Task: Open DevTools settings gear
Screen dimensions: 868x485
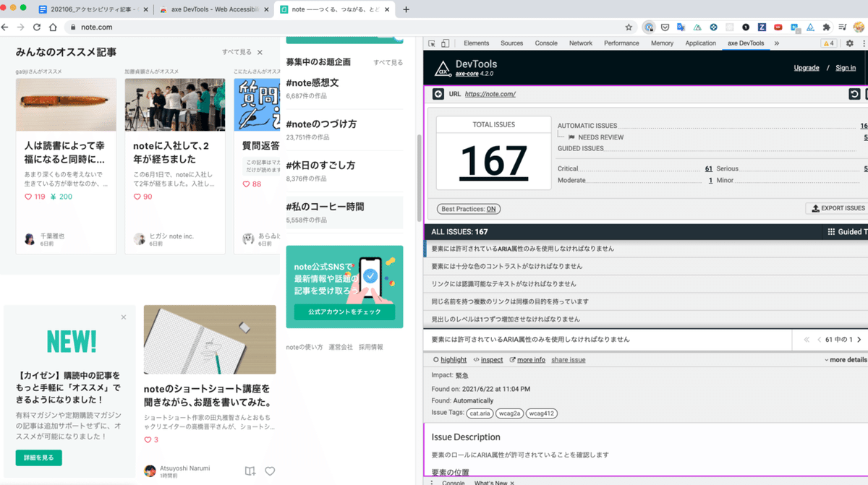Action: [850, 43]
